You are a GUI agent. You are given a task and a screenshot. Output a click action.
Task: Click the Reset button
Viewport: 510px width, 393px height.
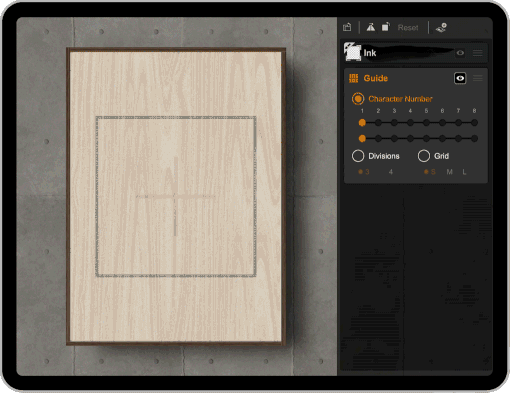point(408,28)
